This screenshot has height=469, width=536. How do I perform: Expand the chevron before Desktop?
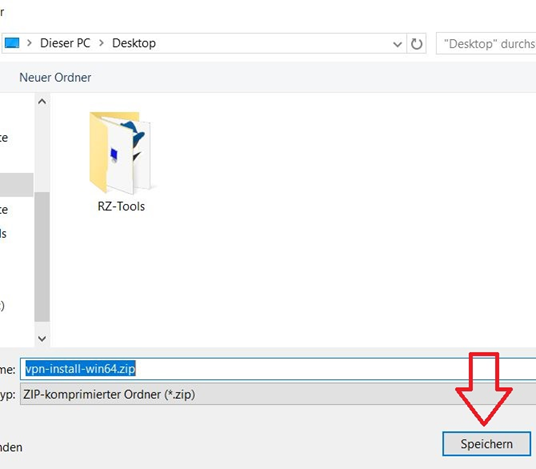point(101,43)
